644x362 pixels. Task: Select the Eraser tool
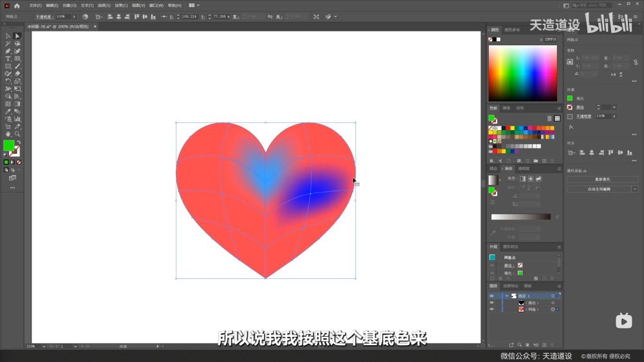(x=17, y=73)
